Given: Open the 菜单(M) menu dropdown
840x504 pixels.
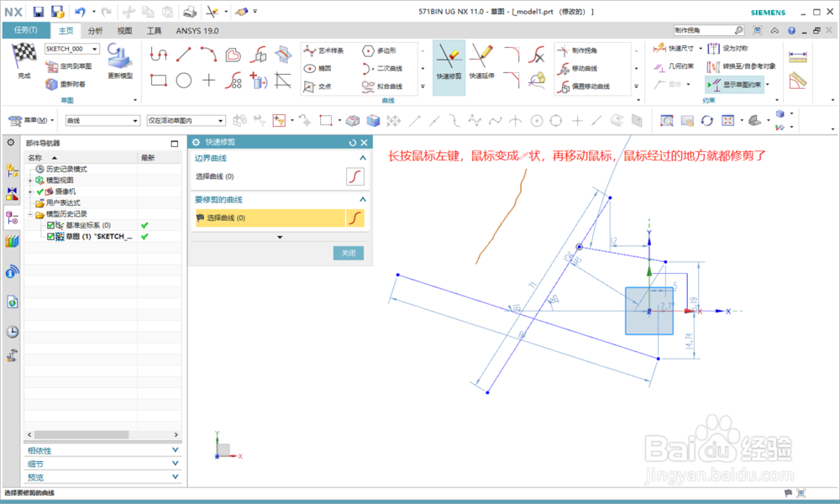Looking at the screenshot, I should click(x=31, y=120).
